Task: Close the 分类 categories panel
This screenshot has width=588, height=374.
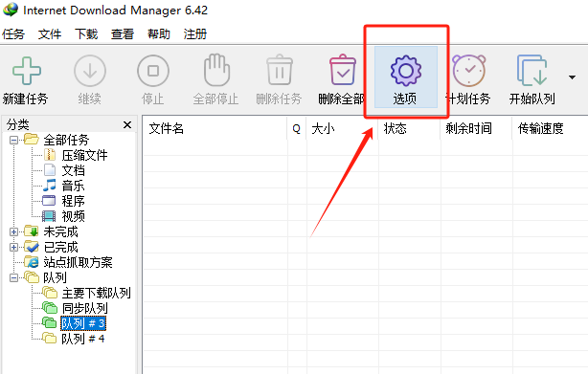Action: [127, 124]
